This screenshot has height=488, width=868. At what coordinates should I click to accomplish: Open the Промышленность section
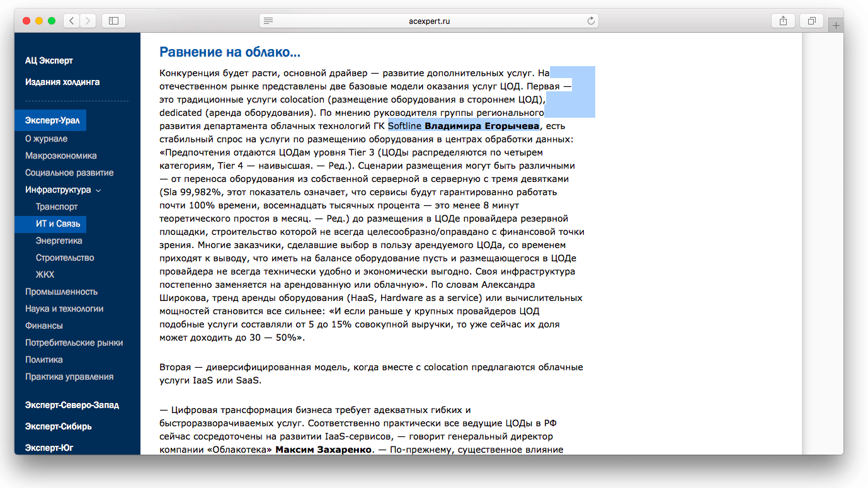[62, 292]
